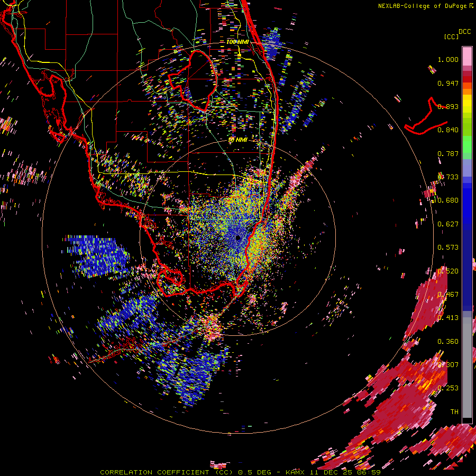The image size is (476, 476).
Task: Click the black radar site dot at center
Action: pos(238,238)
